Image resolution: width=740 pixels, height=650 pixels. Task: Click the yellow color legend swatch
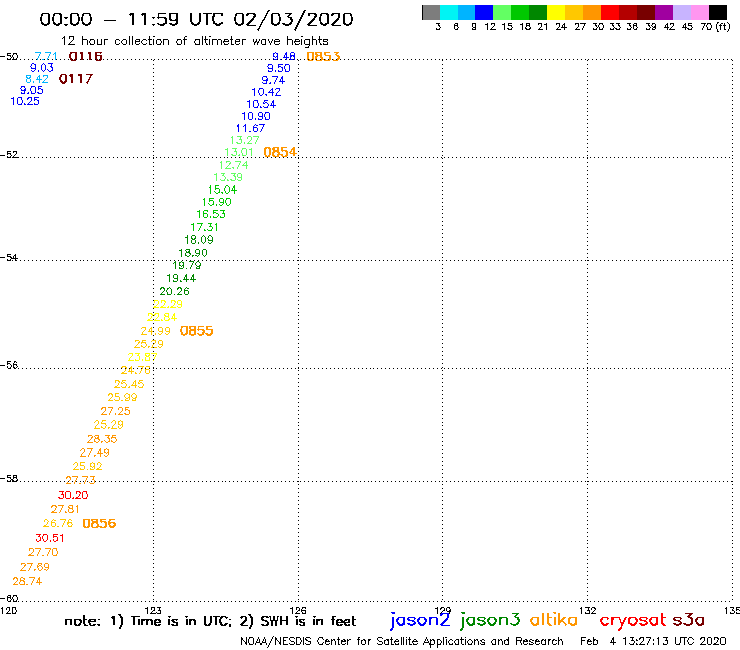click(556, 12)
